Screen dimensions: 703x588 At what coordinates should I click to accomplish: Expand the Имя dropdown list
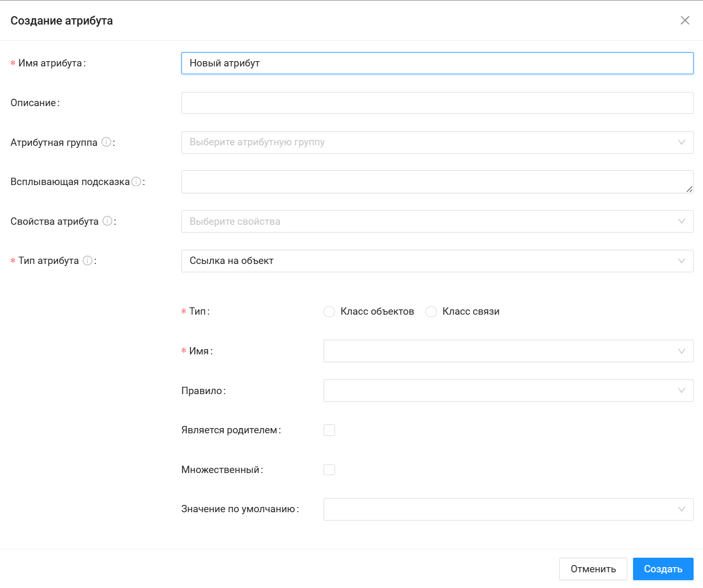(x=508, y=351)
